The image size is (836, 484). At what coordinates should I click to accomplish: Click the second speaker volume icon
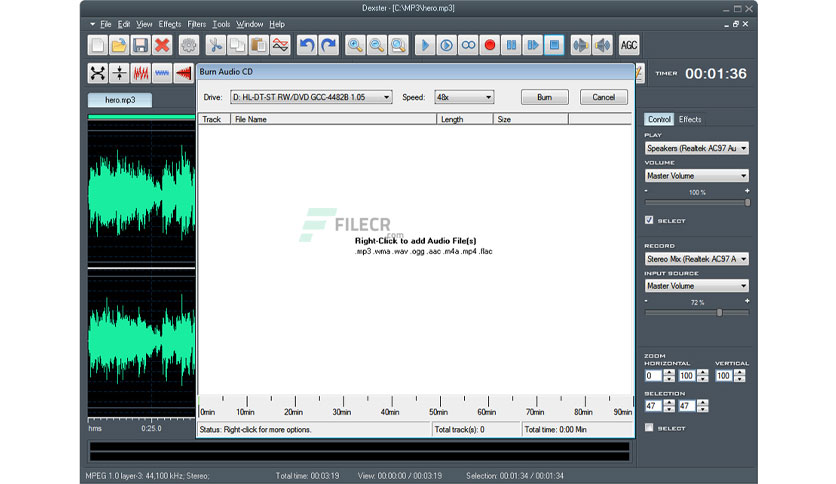(602, 45)
